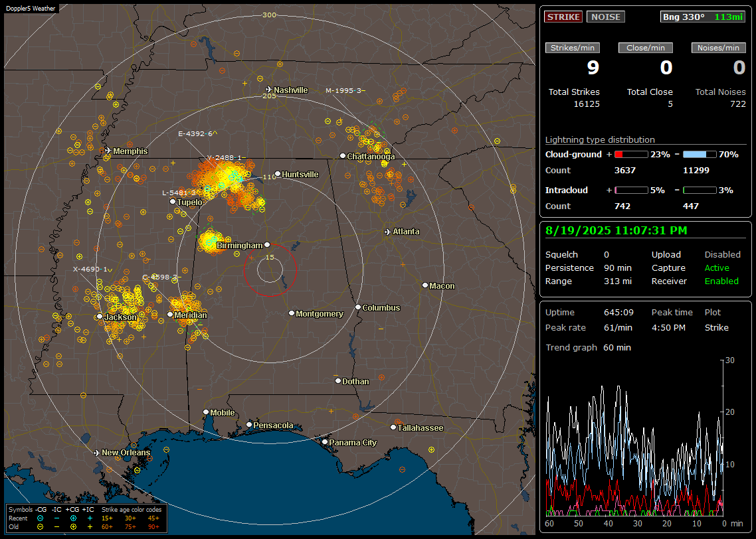
Task: Click the date and time readout
Action: (x=616, y=231)
